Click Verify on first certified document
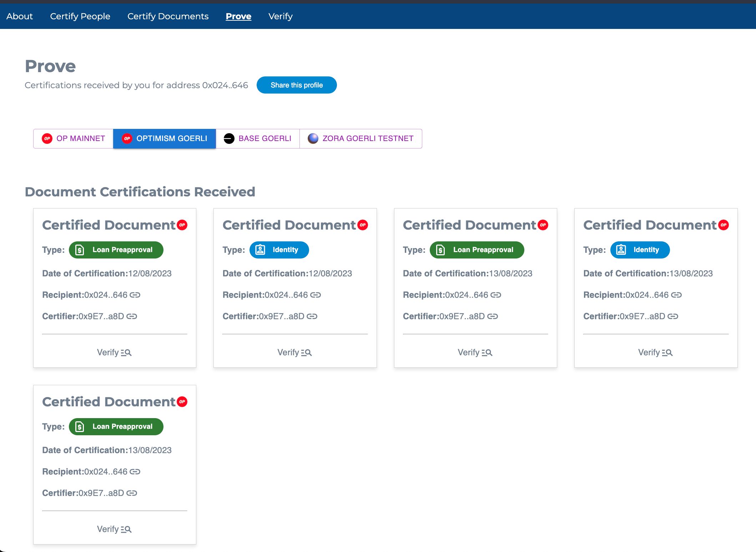The height and width of the screenshot is (552, 756). coord(115,352)
